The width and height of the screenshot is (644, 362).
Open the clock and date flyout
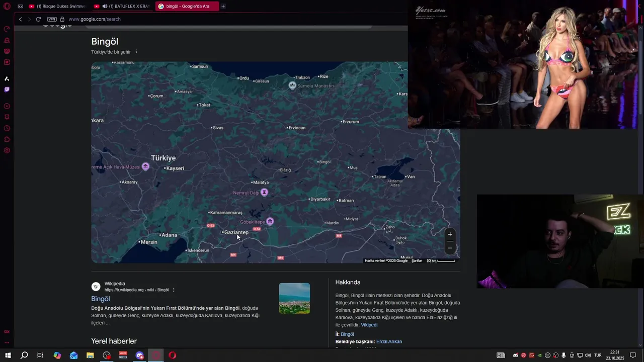coord(615,355)
